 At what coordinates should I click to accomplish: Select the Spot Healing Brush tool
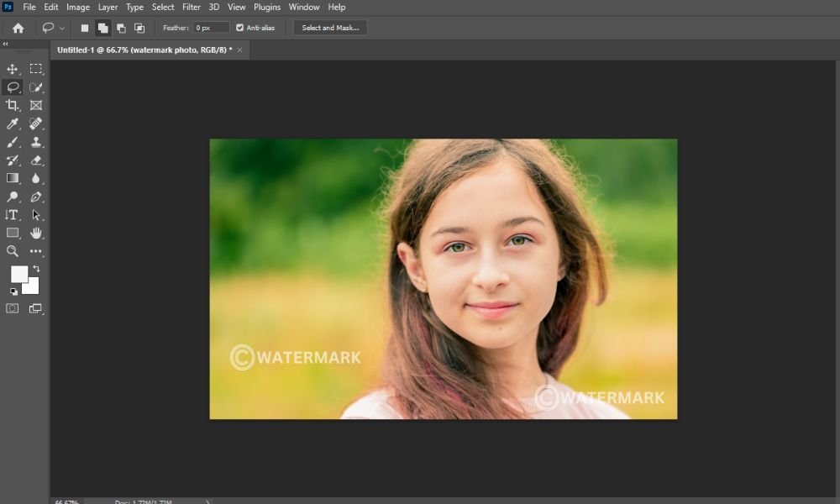(36, 123)
